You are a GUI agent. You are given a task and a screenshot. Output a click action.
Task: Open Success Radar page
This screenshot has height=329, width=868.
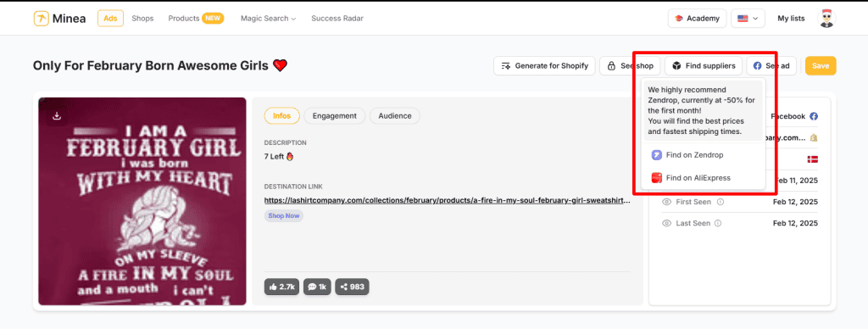tap(337, 19)
